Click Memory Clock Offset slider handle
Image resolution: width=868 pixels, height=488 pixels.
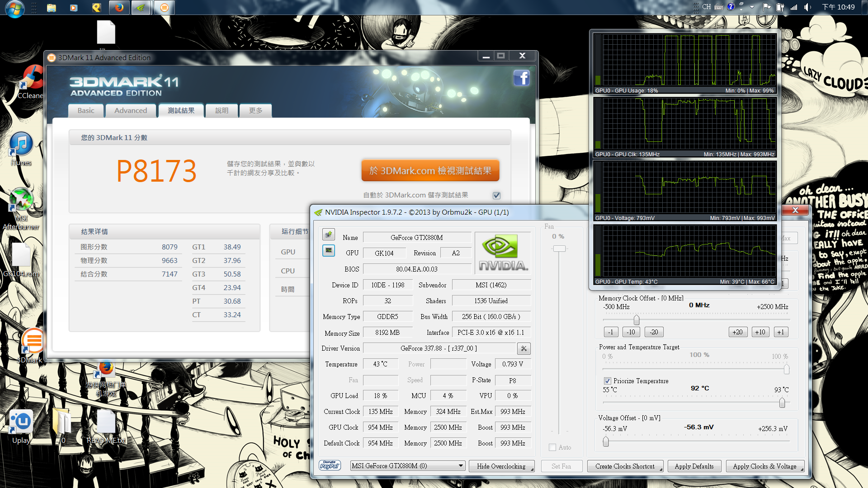637,320
